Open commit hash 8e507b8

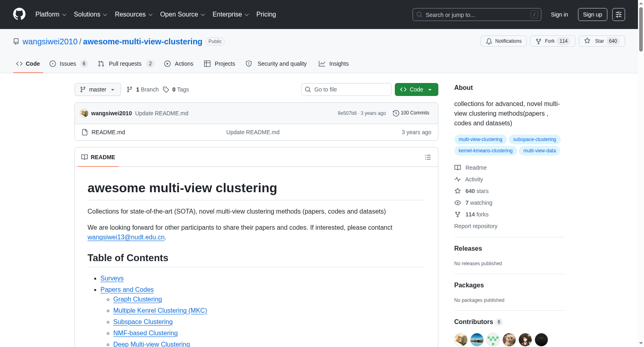tap(347, 113)
